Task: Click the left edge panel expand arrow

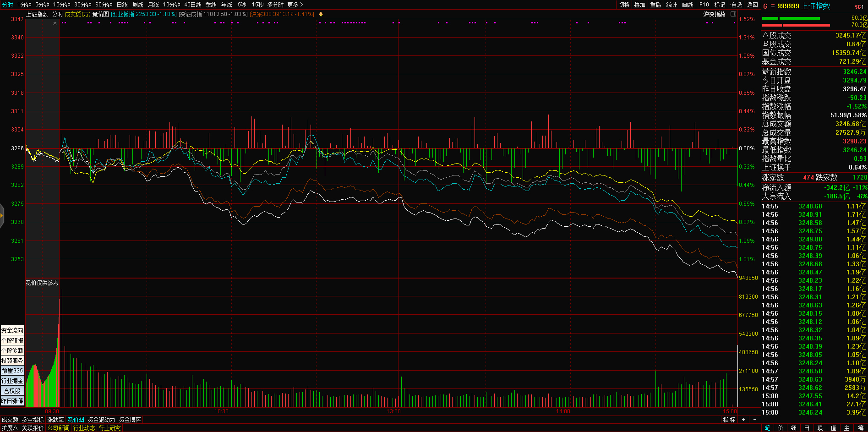Action: point(2,215)
